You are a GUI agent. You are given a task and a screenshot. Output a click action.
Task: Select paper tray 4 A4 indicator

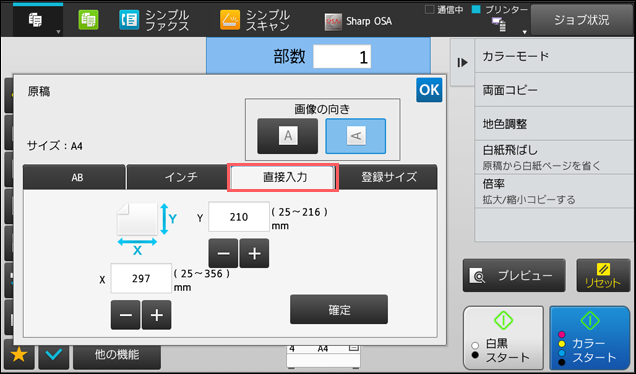pyautogui.click(x=323, y=349)
